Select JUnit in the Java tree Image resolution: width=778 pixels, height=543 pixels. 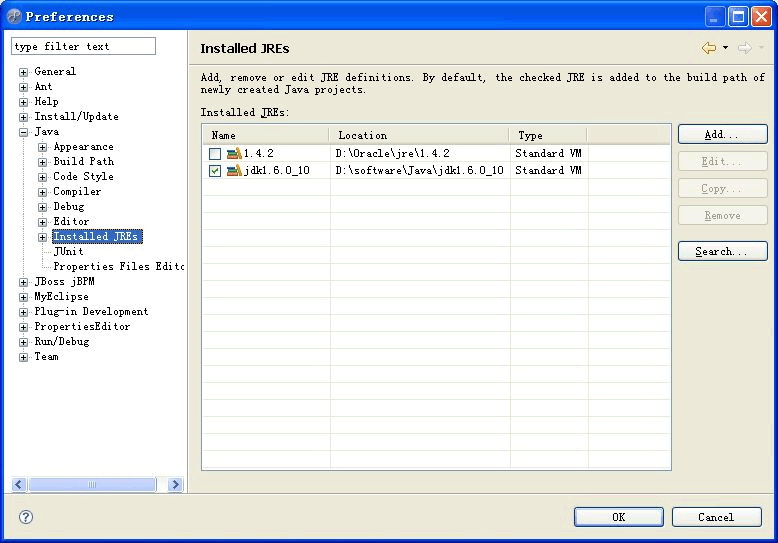[68, 251]
